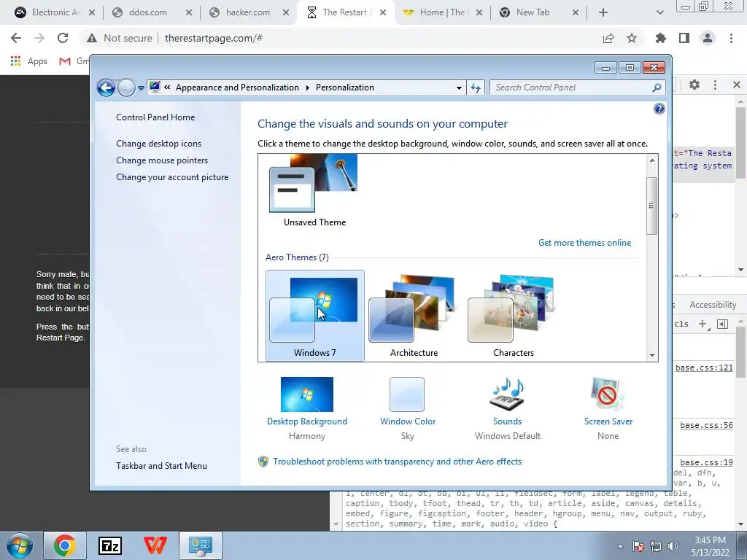Select the Architecture theme

[414, 316]
